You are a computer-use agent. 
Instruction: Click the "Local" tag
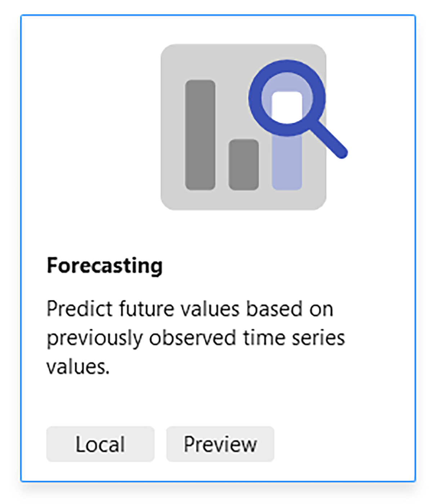click(x=100, y=444)
